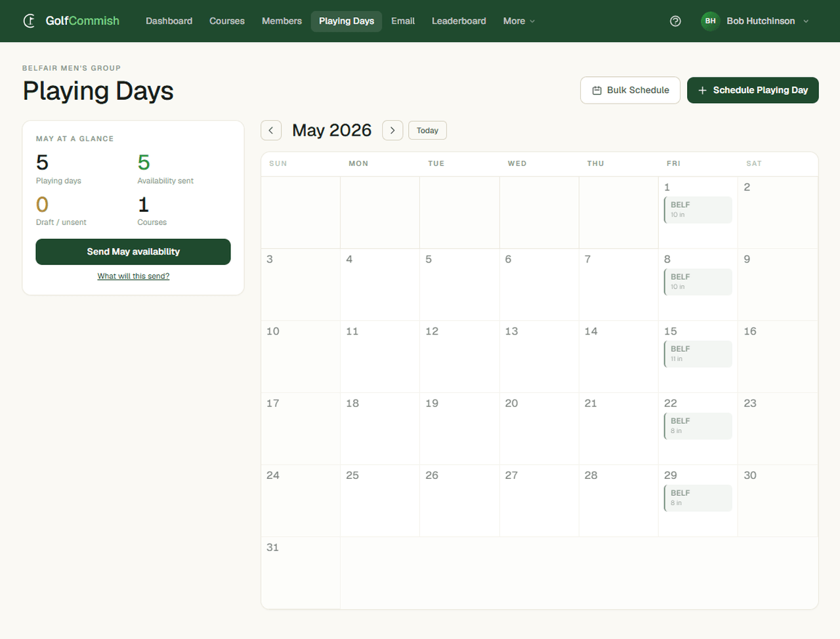Open the BELF event on May 8
The image size is (840, 639).
698,282
